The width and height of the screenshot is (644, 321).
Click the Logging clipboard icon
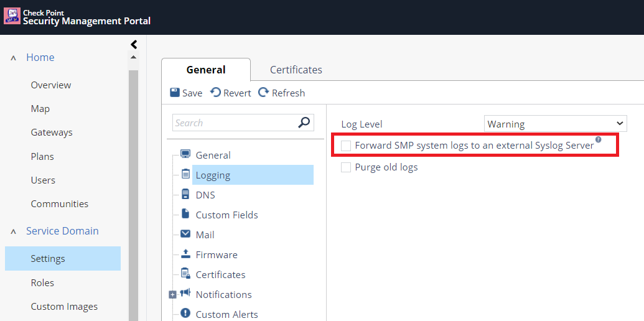(x=185, y=174)
